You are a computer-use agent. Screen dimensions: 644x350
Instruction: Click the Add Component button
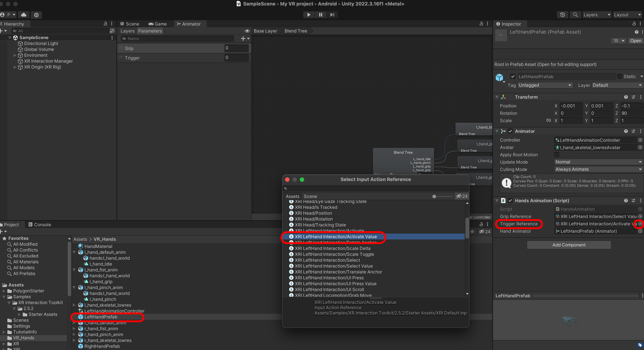click(569, 245)
